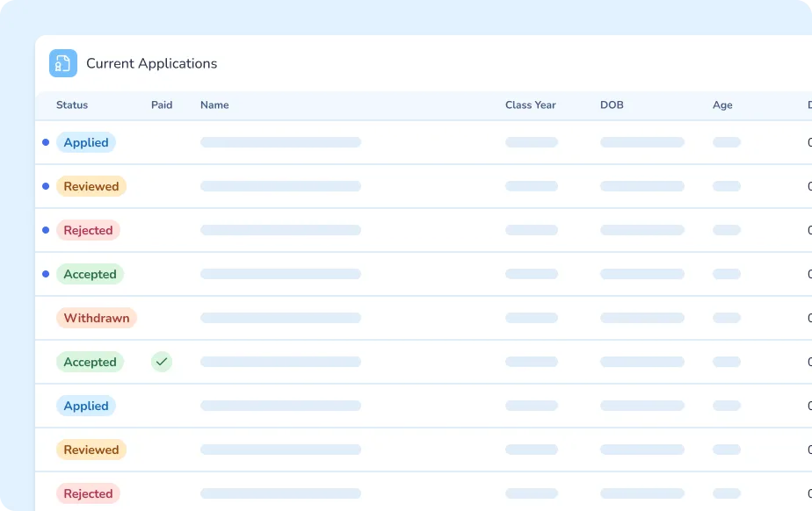Click the Current Applications title text

[151, 63]
